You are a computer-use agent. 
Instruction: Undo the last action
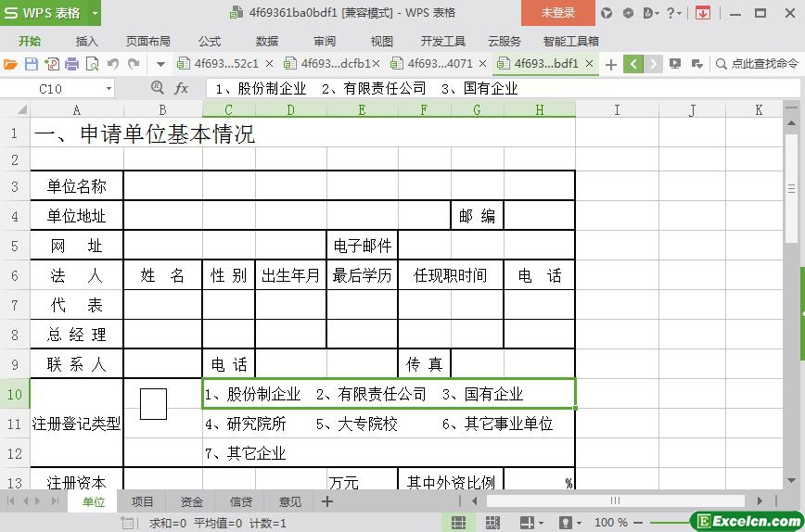113,64
